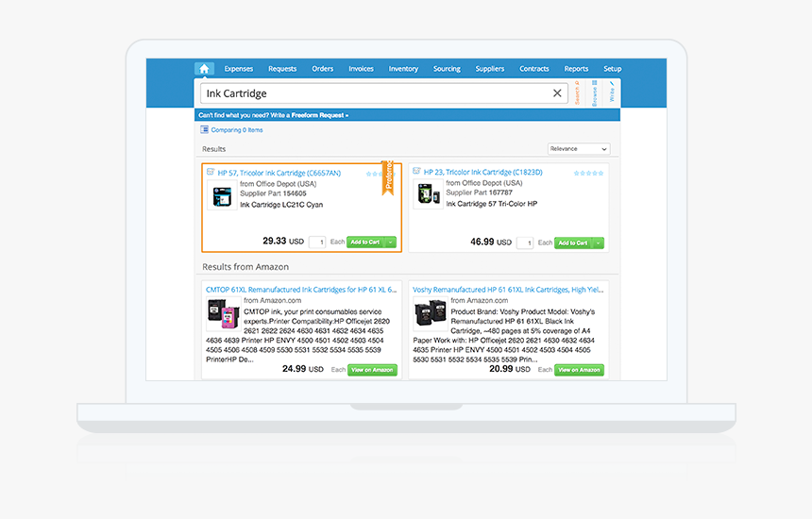
Task: Rate HP 23 cartridge with the stars
Action: [x=588, y=173]
